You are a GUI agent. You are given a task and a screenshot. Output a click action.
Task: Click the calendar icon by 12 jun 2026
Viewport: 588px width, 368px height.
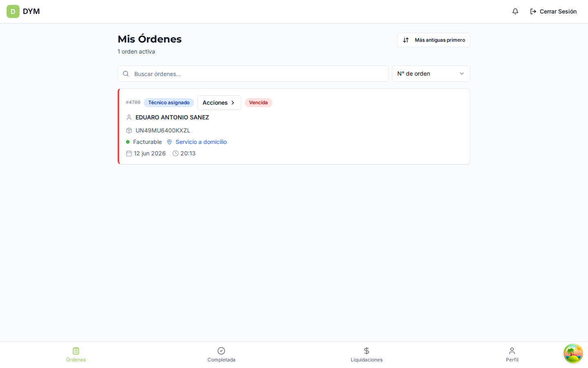point(129,153)
